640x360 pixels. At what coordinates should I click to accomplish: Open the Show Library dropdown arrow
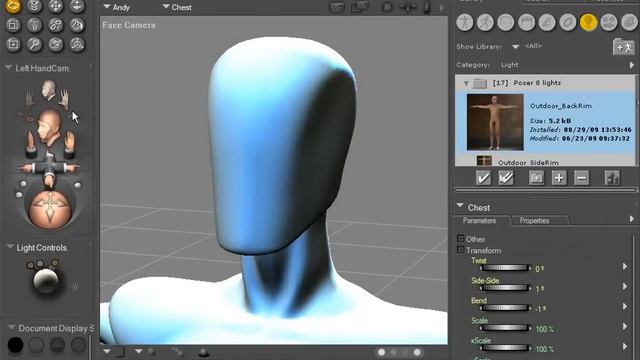(x=516, y=47)
